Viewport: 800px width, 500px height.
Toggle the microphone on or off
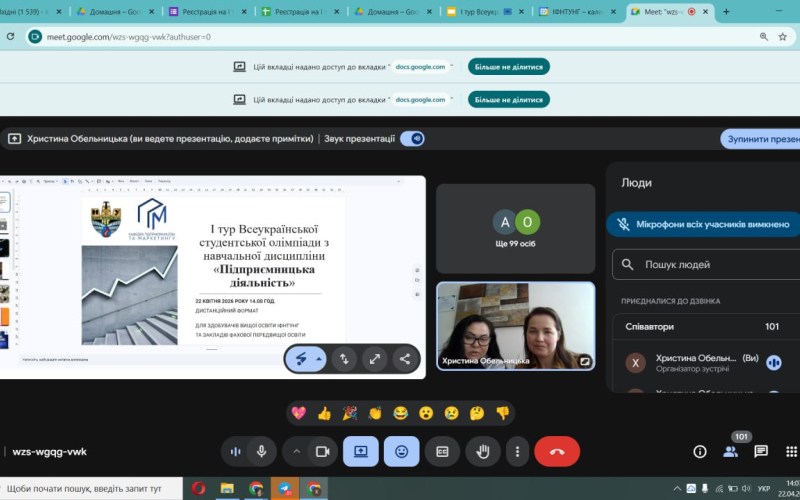click(262, 452)
